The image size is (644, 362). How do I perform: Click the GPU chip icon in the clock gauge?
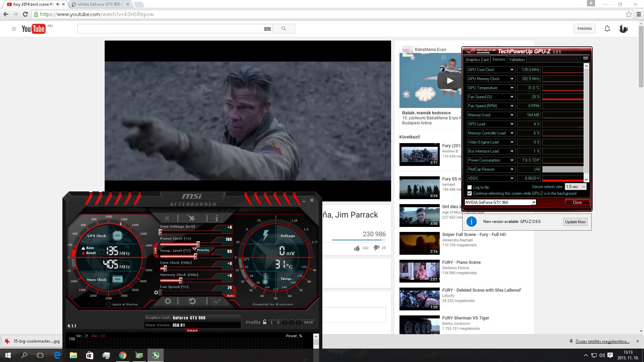point(117,236)
